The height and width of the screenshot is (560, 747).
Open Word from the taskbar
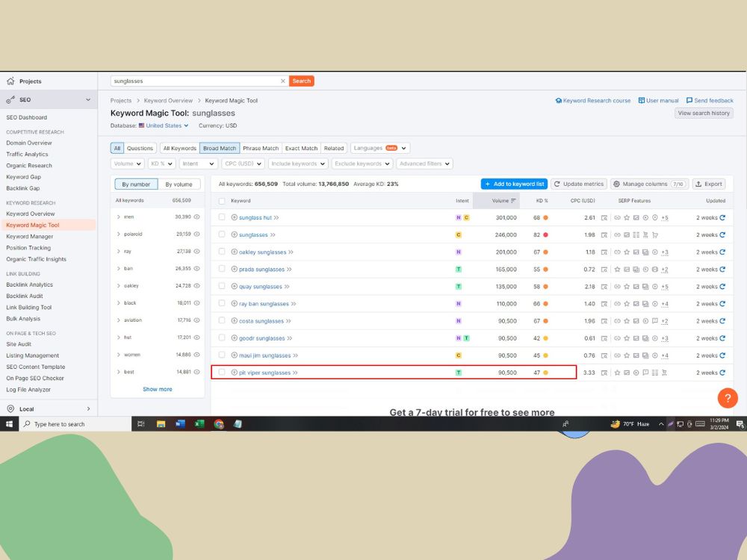tap(180, 424)
